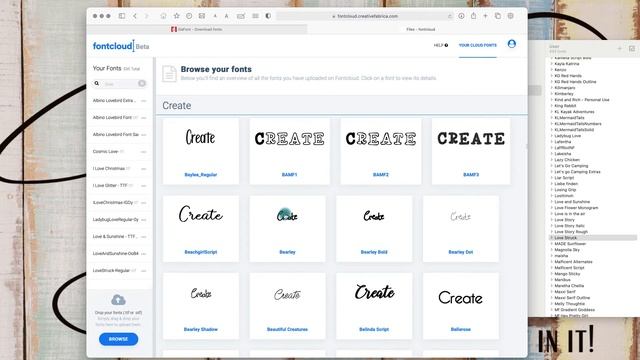Go back using browser back arrow
The height and width of the screenshot is (360, 640).
coord(135,16)
